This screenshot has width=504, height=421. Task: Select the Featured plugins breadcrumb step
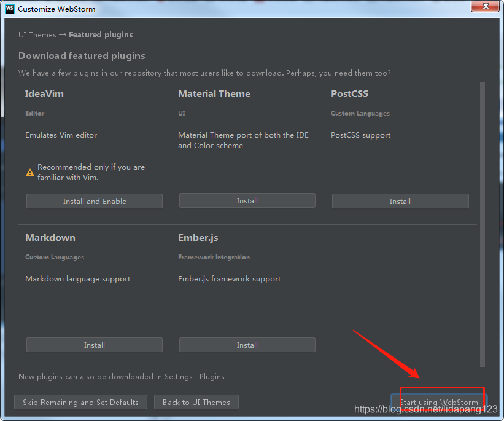point(101,35)
